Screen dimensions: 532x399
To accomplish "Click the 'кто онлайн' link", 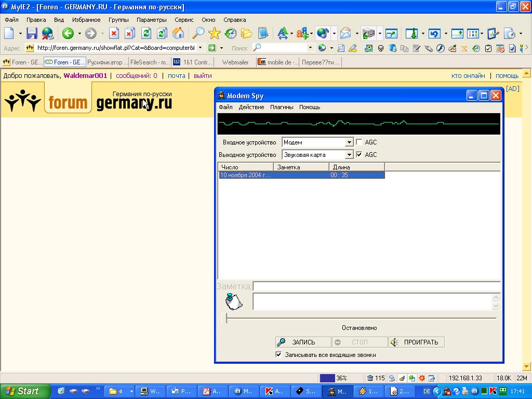I will coord(468,76).
